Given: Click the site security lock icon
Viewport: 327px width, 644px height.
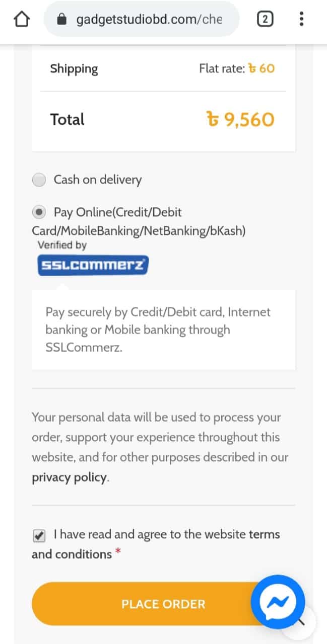Looking at the screenshot, I should [x=62, y=20].
